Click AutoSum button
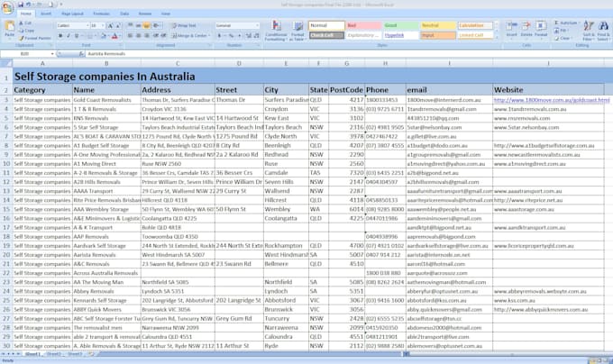Image resolution: width=613 pixels, height=364 pixels. coord(568,23)
